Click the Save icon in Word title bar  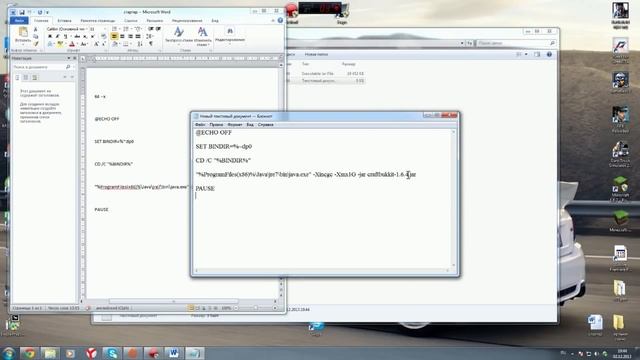[22, 12]
